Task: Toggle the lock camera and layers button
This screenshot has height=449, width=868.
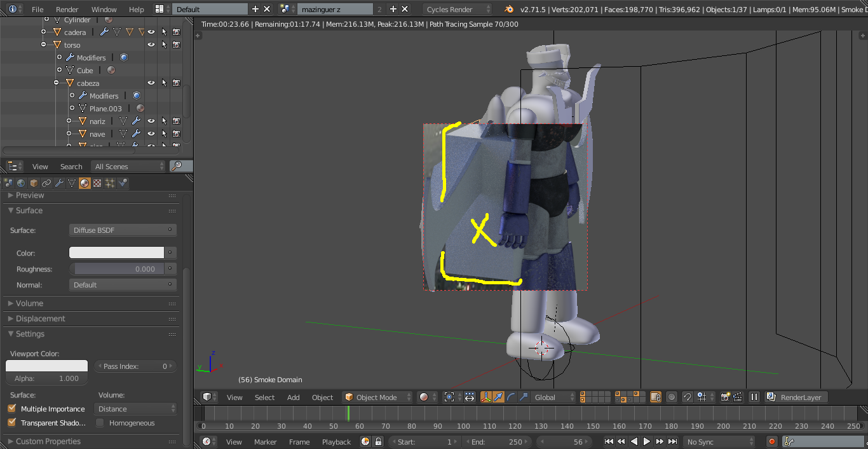Action: 655,397
